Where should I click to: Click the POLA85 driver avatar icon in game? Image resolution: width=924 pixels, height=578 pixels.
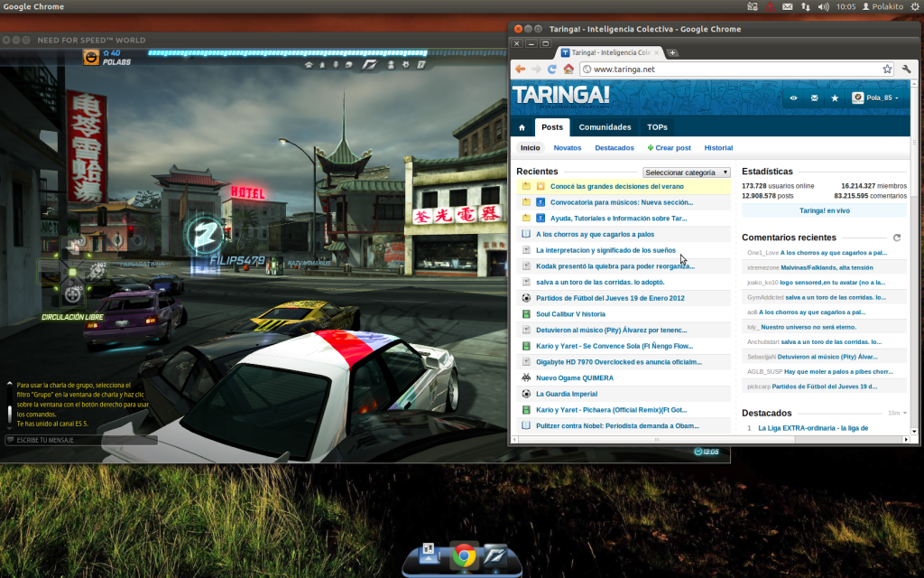click(91, 57)
